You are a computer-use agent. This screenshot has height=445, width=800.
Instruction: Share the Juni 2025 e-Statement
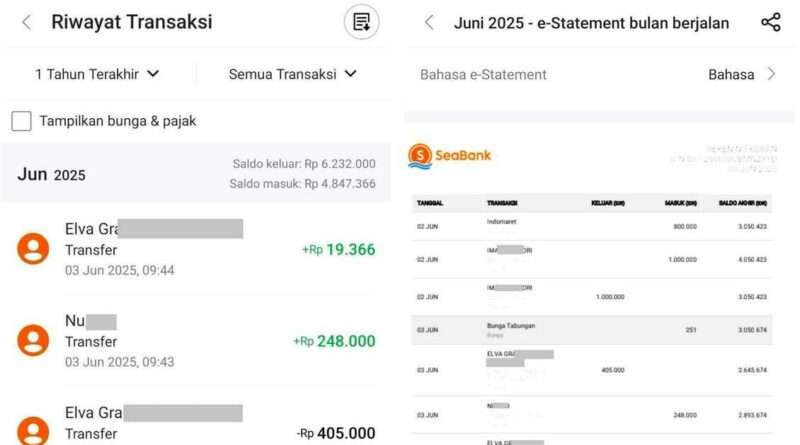pyautogui.click(x=771, y=22)
